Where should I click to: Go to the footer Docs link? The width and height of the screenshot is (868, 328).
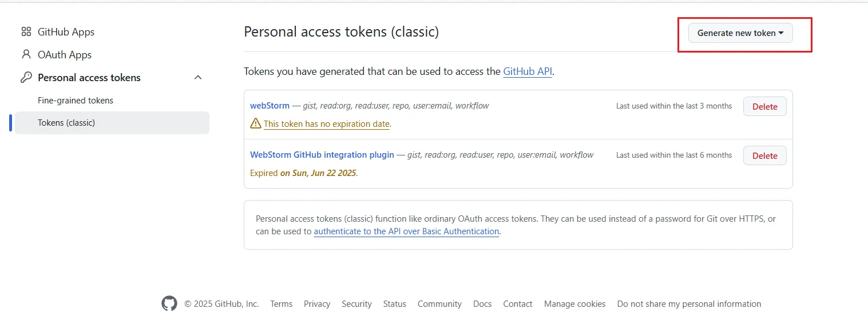click(x=482, y=304)
